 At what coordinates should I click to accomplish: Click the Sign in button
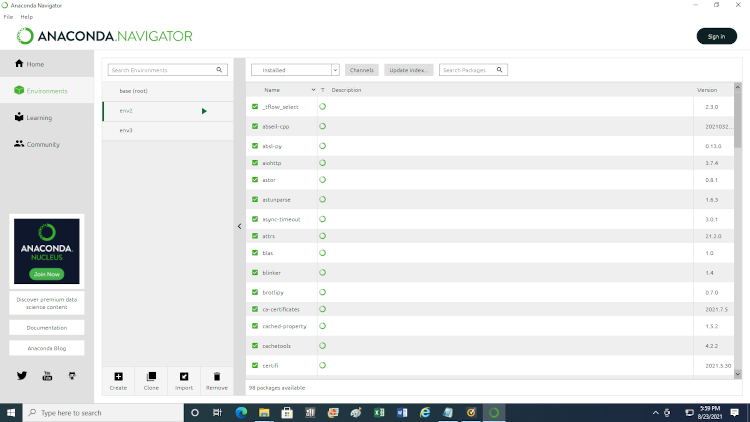point(717,36)
